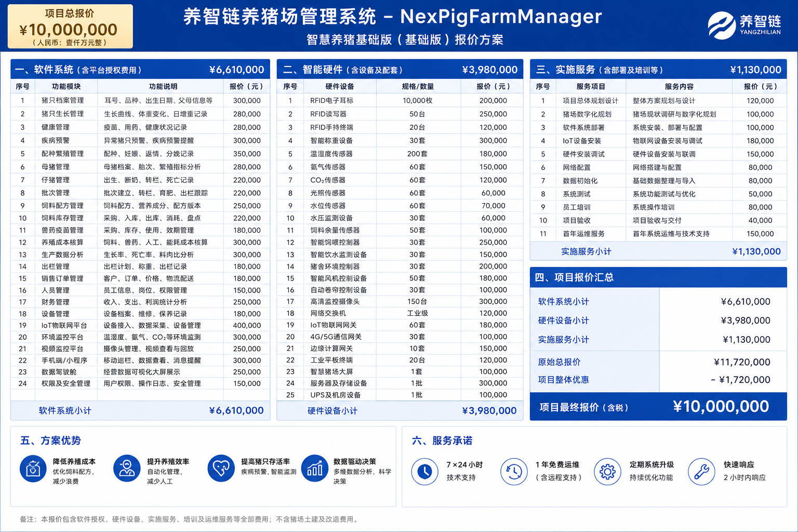Select the 疾病预警 module name
The image size is (798, 532).
click(56, 140)
